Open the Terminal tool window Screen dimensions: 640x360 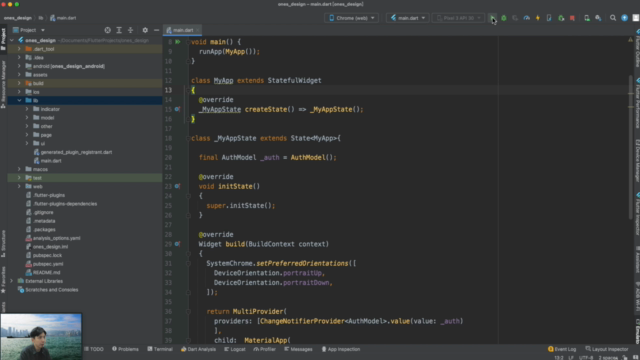coord(160,349)
